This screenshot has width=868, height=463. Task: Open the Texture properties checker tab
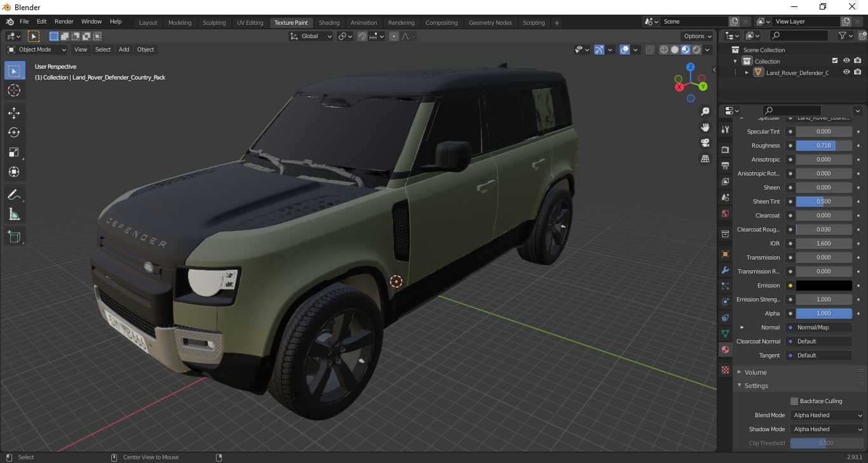[725, 370]
